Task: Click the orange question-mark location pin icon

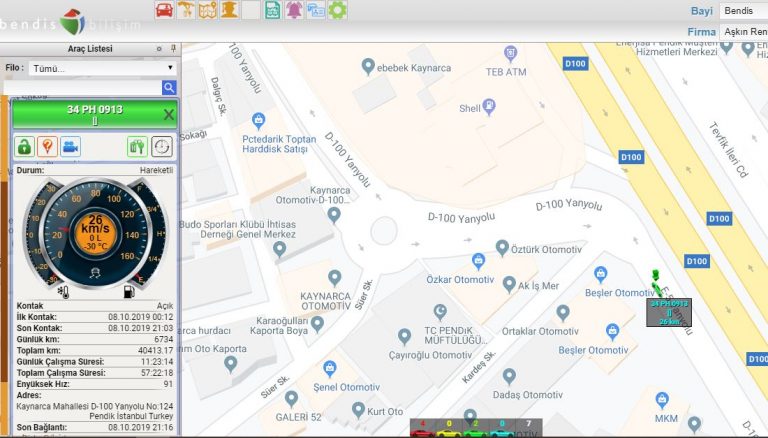Action: pyautogui.click(x=48, y=146)
